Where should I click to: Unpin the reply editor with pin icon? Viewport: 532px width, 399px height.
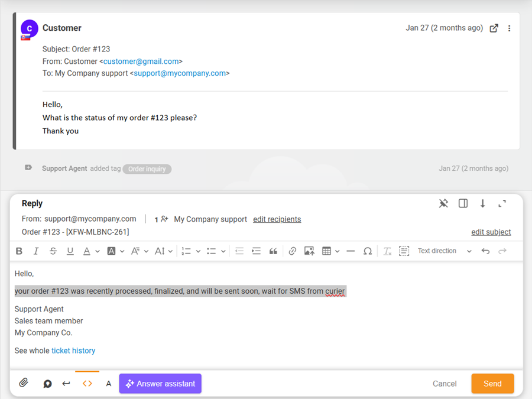tap(443, 203)
